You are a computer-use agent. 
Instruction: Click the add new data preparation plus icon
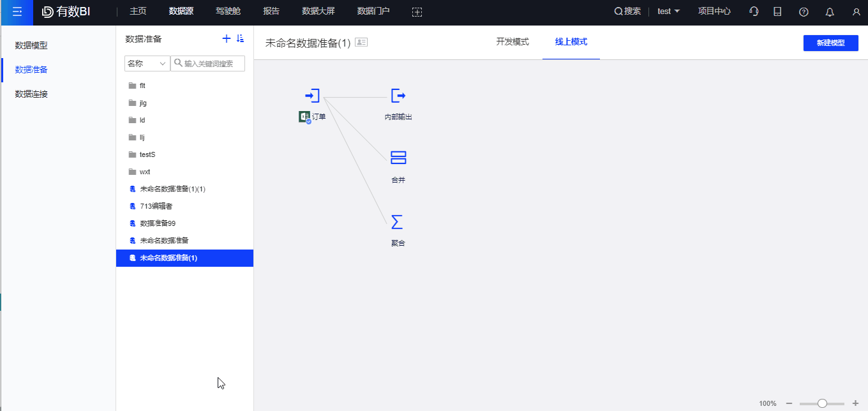[x=226, y=38]
